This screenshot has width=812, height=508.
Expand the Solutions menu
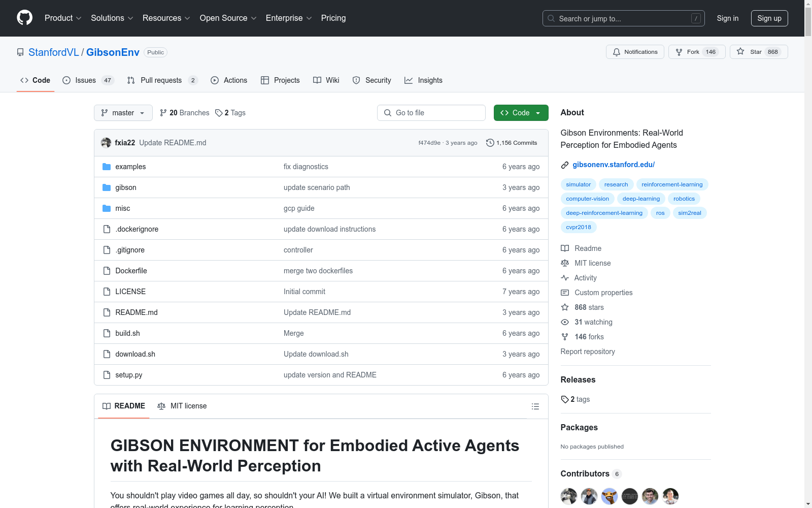point(112,18)
